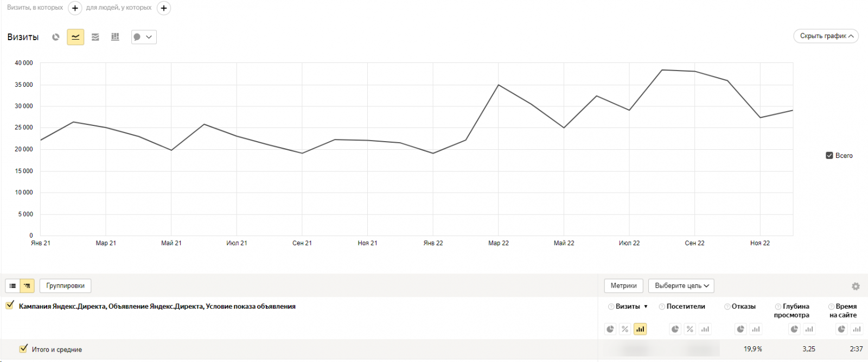Show Визиты column as percentage

point(625,329)
